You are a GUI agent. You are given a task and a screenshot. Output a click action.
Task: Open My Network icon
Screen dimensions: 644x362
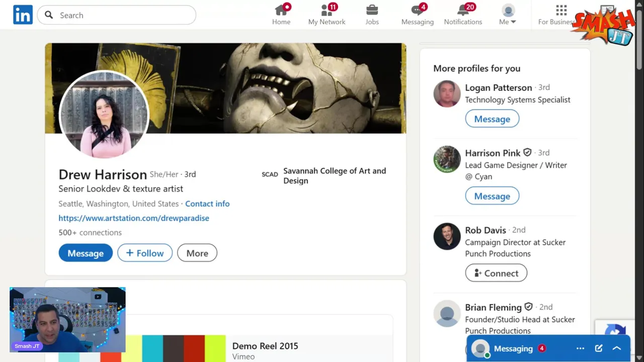327,11
